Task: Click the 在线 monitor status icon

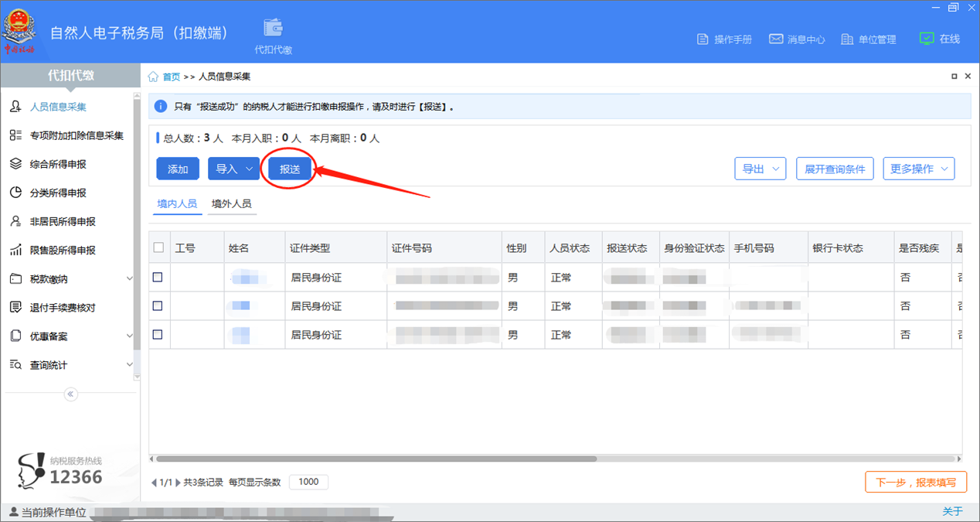Action: point(927,38)
